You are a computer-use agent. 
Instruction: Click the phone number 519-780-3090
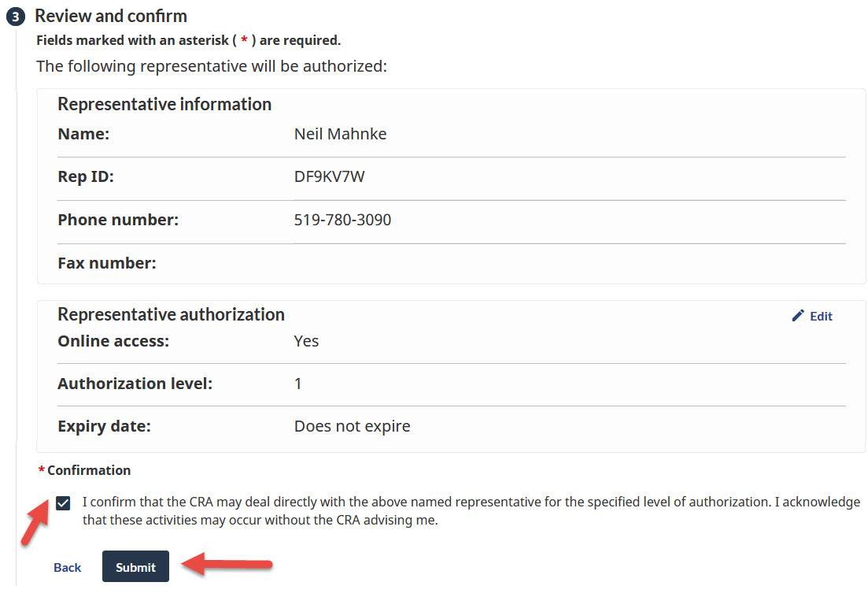[x=342, y=220]
